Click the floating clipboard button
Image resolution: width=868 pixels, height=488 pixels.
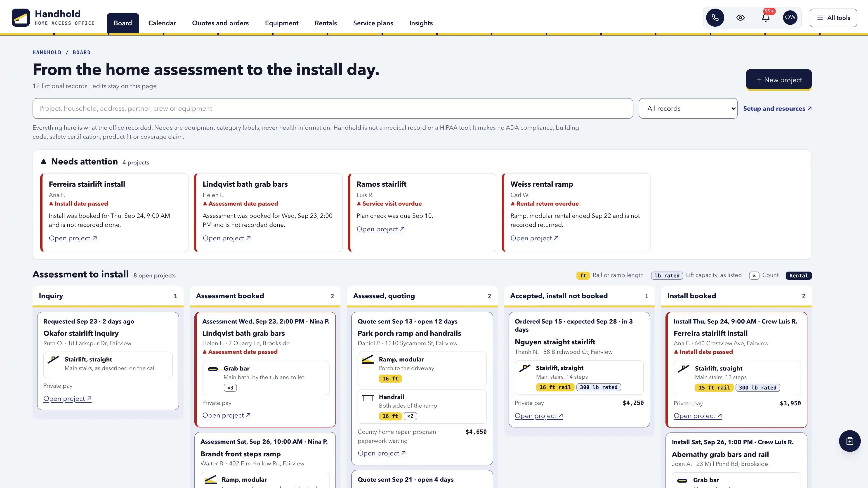[849, 441]
